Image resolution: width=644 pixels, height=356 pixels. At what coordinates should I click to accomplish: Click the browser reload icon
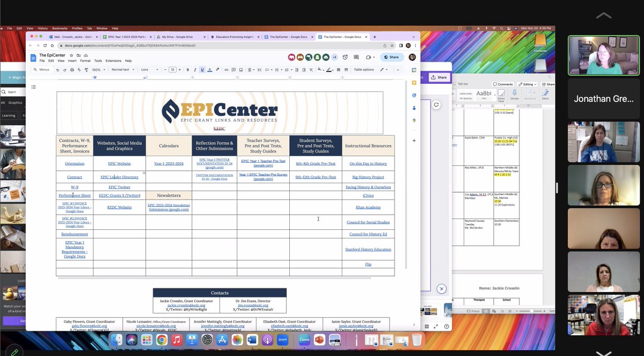click(46, 46)
